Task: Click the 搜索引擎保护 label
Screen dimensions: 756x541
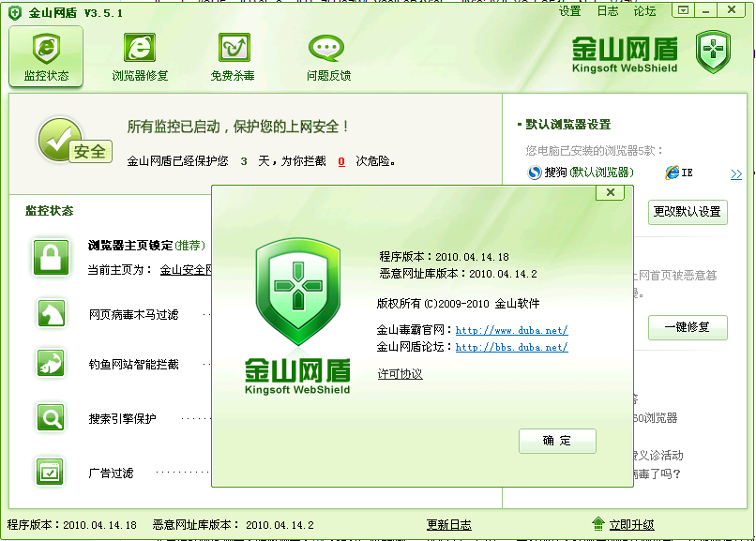Action: pos(123,418)
